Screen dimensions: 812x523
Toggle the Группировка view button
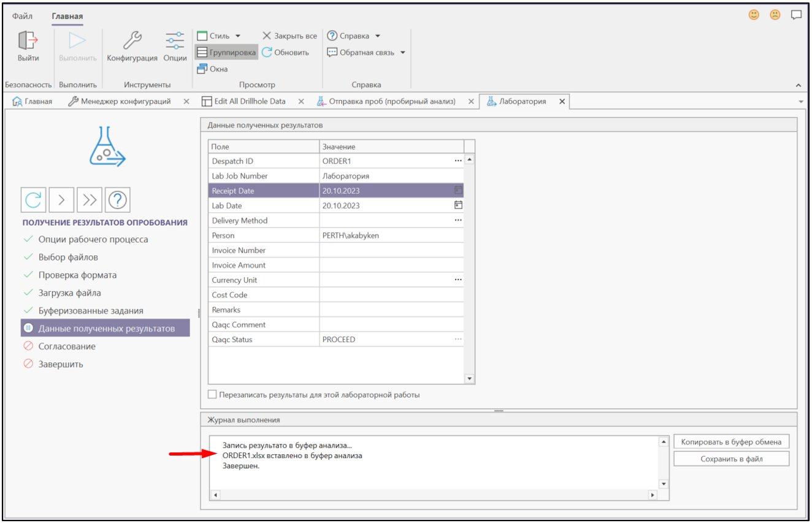point(226,53)
